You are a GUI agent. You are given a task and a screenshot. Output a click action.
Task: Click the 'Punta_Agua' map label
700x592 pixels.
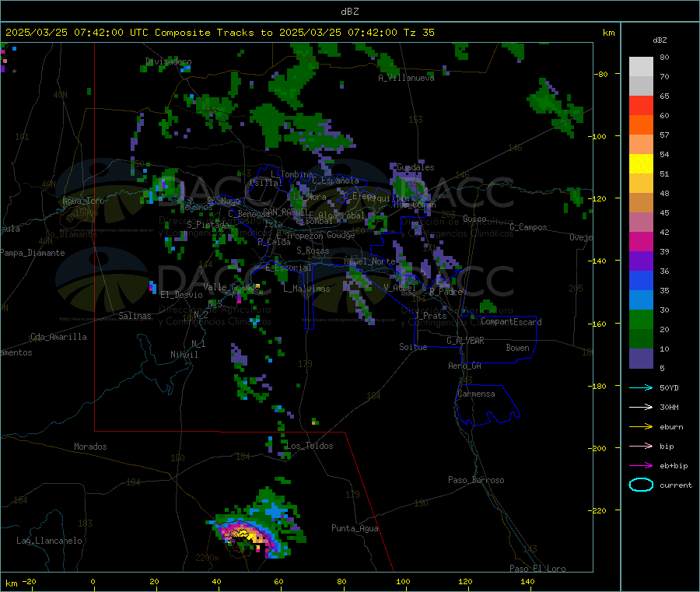point(355,528)
